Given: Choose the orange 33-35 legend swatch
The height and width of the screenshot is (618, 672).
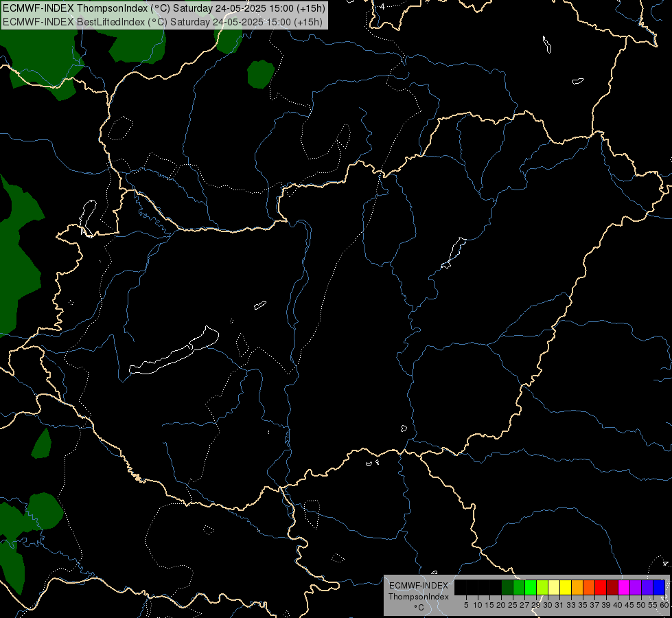Looking at the screenshot, I should click(x=577, y=588).
